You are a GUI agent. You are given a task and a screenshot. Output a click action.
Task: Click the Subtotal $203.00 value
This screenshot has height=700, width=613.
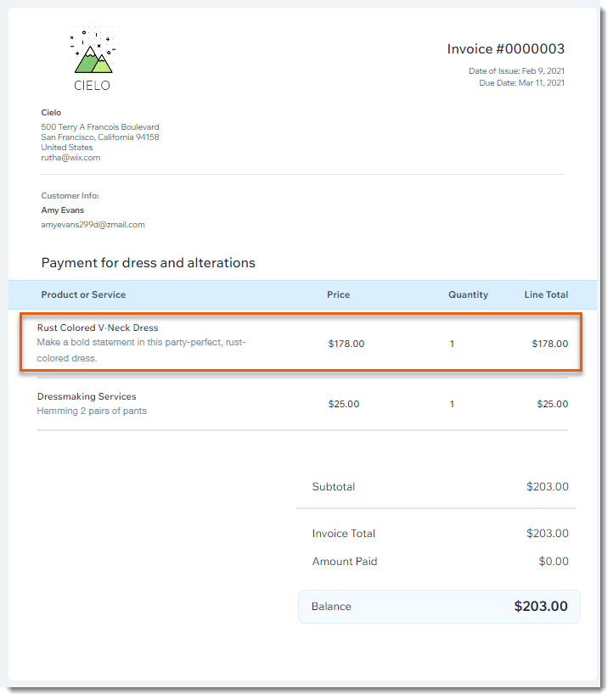pos(547,487)
